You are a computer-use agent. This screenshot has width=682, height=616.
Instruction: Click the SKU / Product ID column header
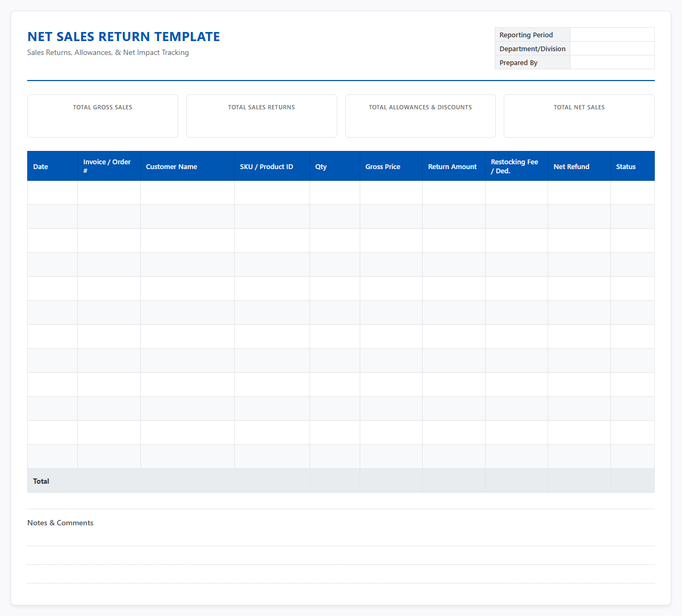272,166
